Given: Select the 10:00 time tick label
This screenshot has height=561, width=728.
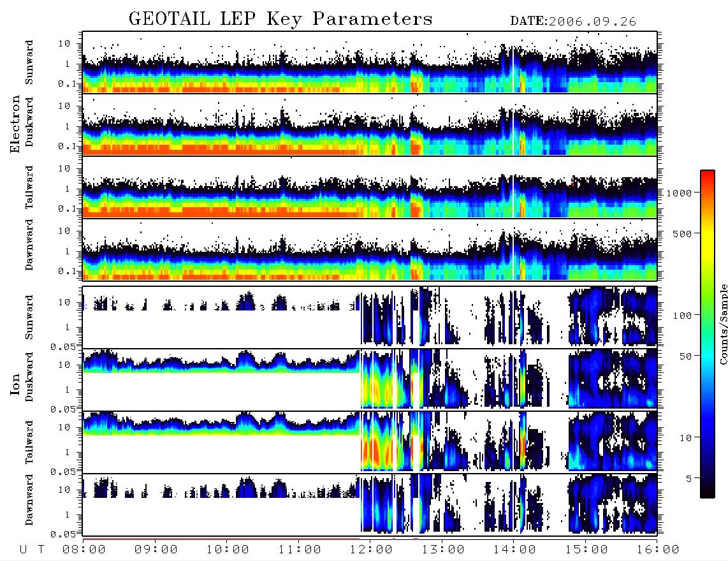Looking at the screenshot, I should click(228, 550).
